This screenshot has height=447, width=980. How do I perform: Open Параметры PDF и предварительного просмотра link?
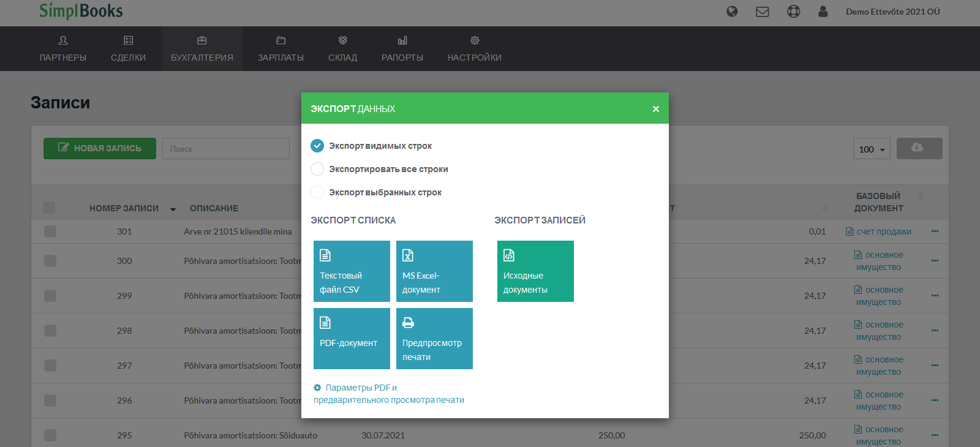(x=389, y=394)
